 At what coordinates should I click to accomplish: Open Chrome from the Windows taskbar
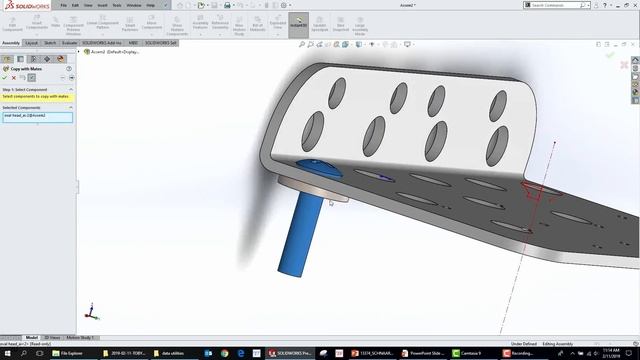click(x=224, y=353)
